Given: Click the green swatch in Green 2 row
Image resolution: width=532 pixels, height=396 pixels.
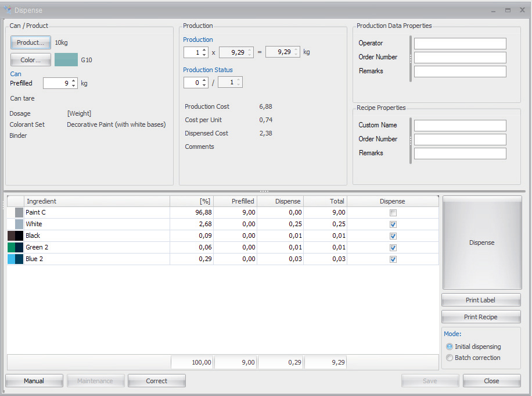Looking at the screenshot, I should pos(11,248).
